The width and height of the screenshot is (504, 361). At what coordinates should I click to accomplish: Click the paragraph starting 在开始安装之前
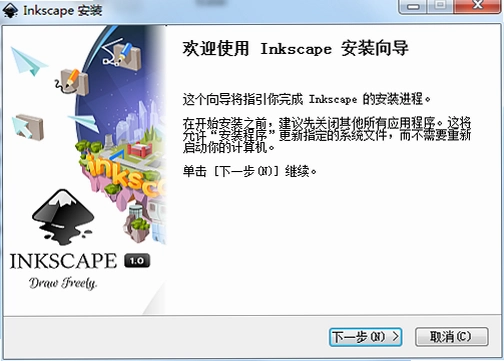(327, 135)
